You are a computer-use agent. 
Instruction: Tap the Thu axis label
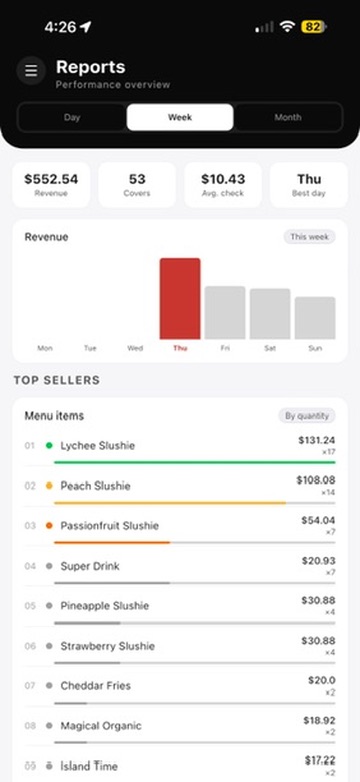click(180, 348)
